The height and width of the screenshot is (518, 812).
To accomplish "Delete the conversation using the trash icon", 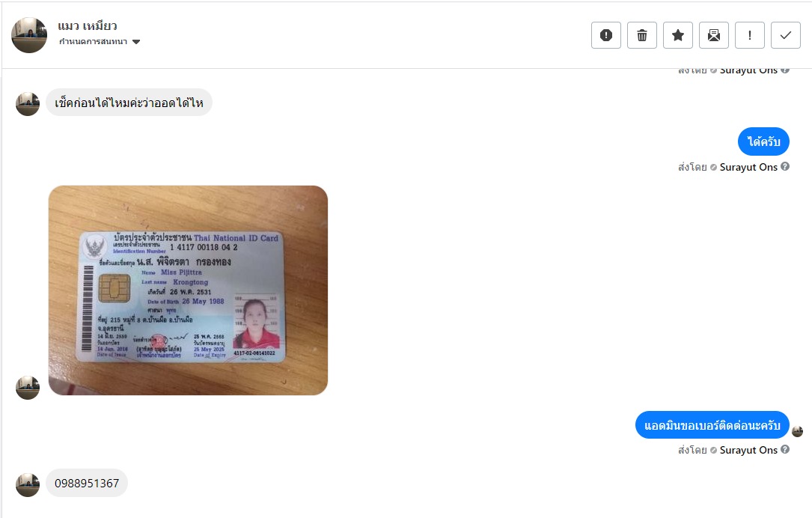I will [x=641, y=35].
